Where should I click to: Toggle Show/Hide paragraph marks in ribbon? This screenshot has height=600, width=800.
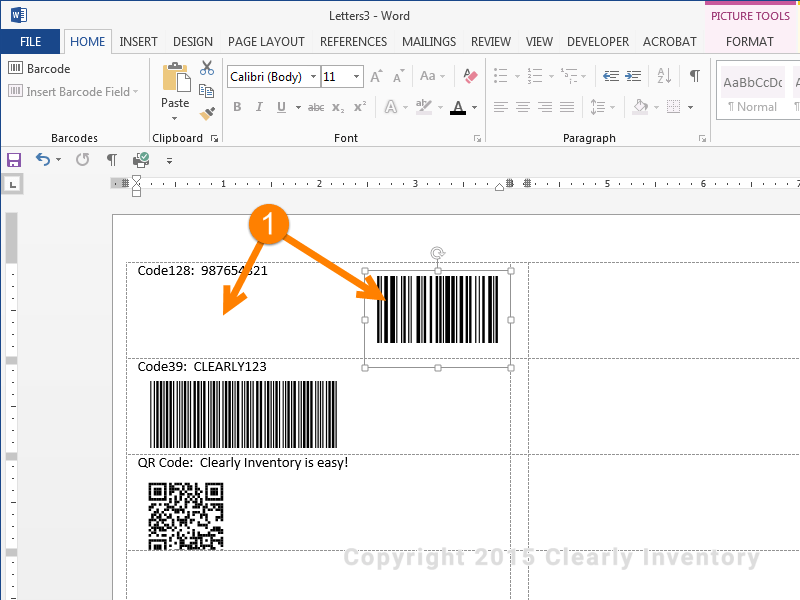point(695,76)
